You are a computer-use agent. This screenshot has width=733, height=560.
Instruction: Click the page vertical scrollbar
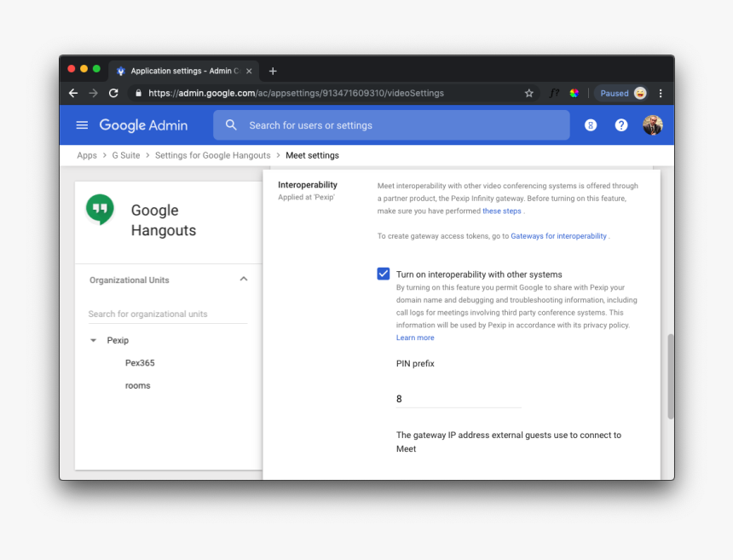pyautogui.click(x=670, y=375)
